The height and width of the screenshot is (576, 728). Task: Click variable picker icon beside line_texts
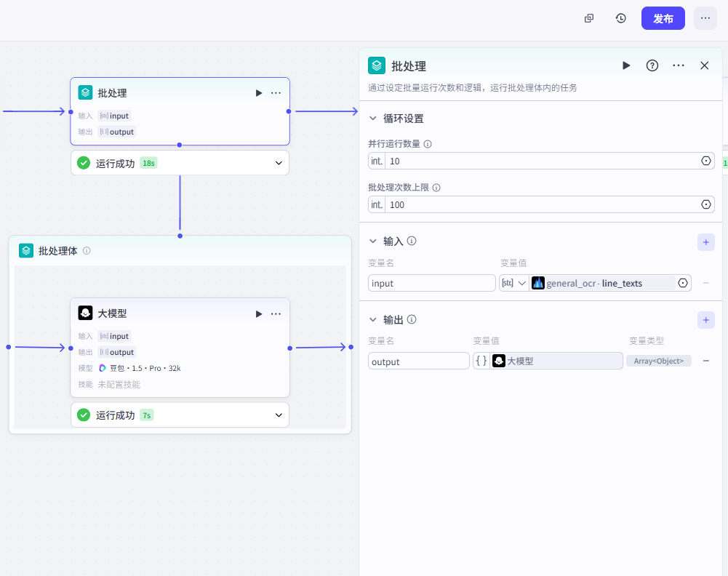tap(682, 283)
